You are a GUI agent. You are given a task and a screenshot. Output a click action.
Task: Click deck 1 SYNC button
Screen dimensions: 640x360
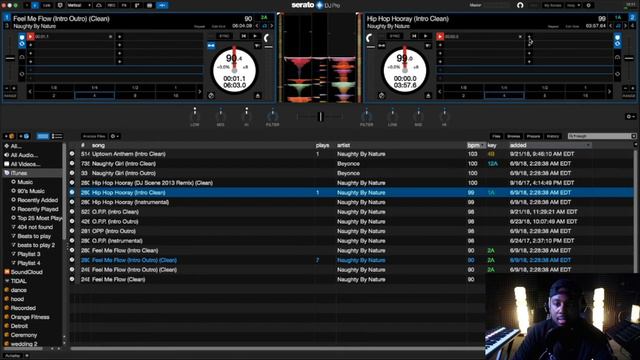tap(224, 36)
